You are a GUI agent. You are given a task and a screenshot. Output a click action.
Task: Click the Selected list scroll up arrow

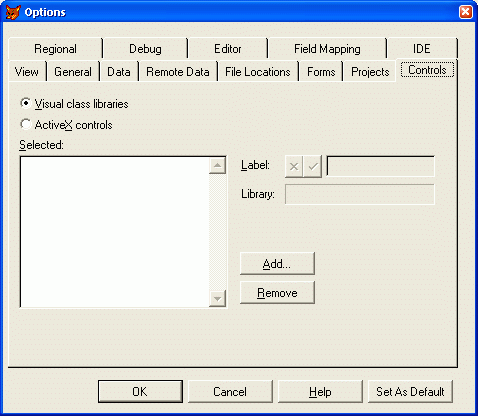(x=217, y=165)
